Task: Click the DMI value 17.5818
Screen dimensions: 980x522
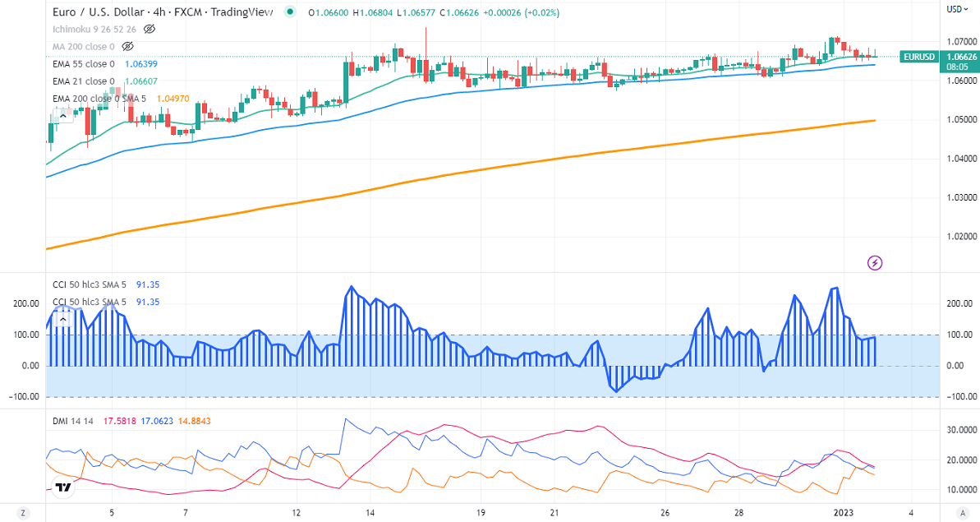Action: 119,422
